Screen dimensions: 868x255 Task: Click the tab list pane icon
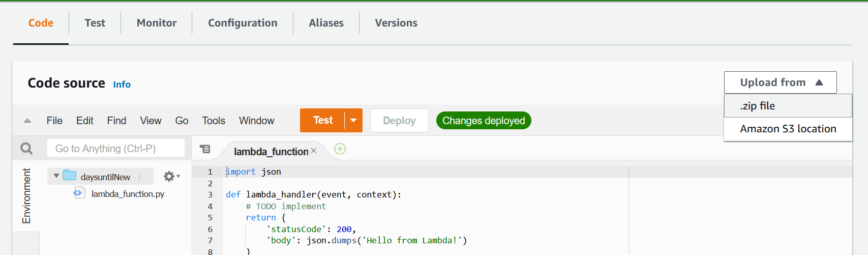coord(205,149)
